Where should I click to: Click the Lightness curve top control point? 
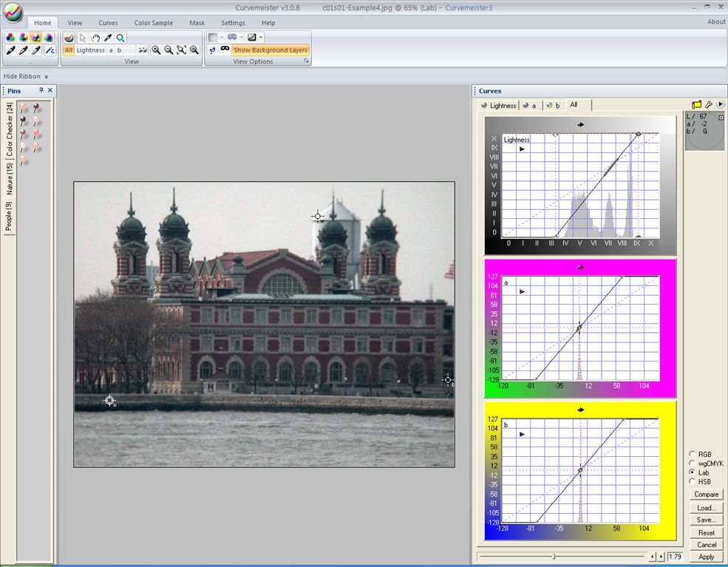coord(639,134)
